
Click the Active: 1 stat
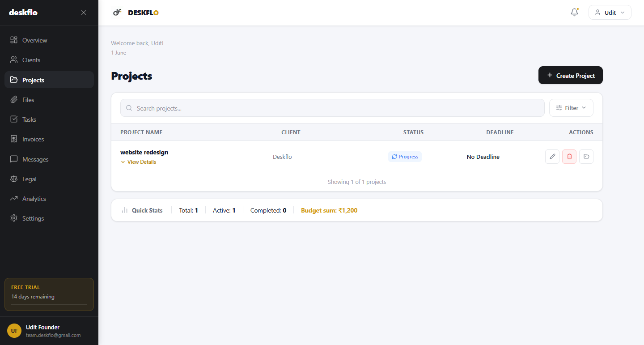224,210
